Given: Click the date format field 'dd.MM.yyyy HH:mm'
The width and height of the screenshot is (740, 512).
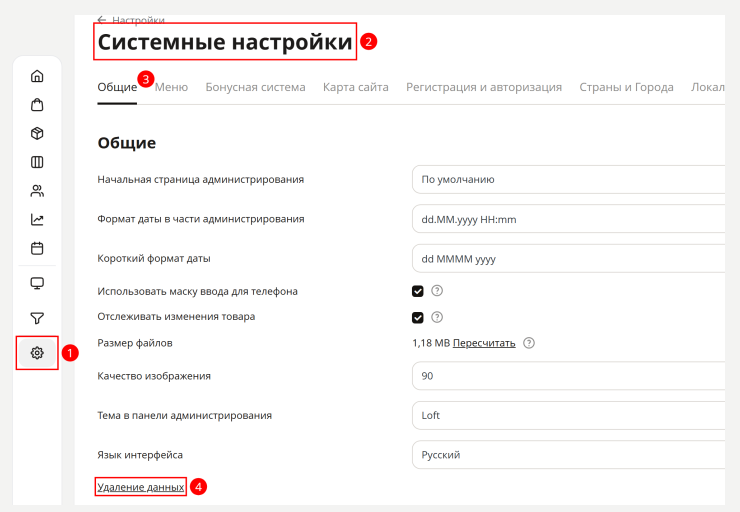Looking at the screenshot, I should tap(568, 219).
